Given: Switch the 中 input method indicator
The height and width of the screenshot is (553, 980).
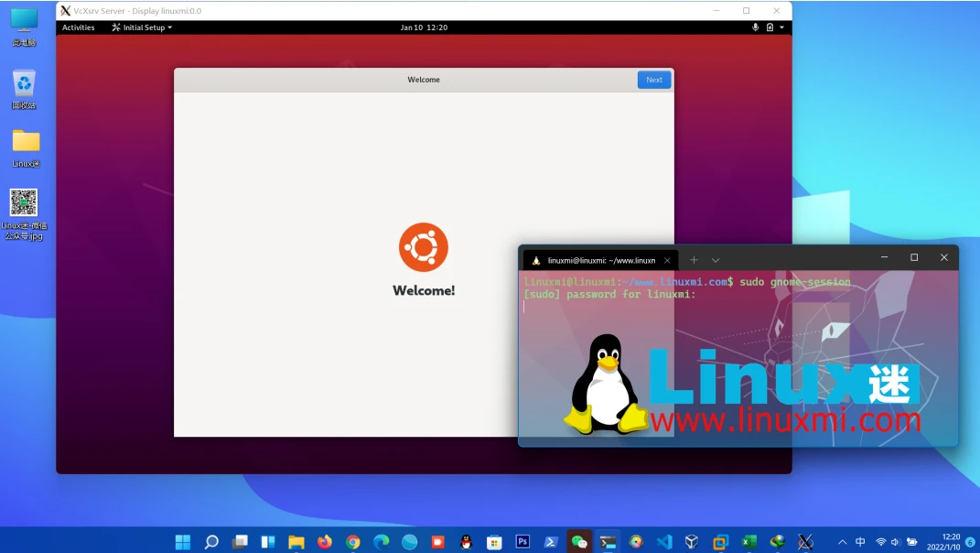Looking at the screenshot, I should pyautogui.click(x=861, y=542).
